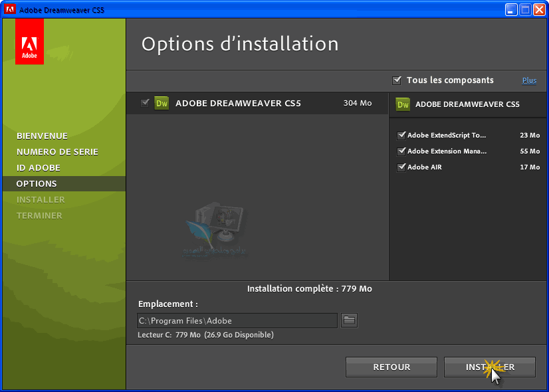The width and height of the screenshot is (549, 392).
Task: Select NUMERO DE SERIE step
Action: tap(57, 151)
